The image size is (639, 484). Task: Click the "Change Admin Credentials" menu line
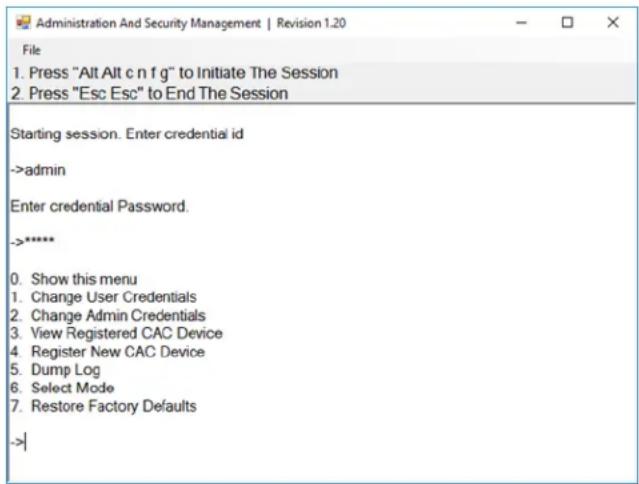coord(108,315)
